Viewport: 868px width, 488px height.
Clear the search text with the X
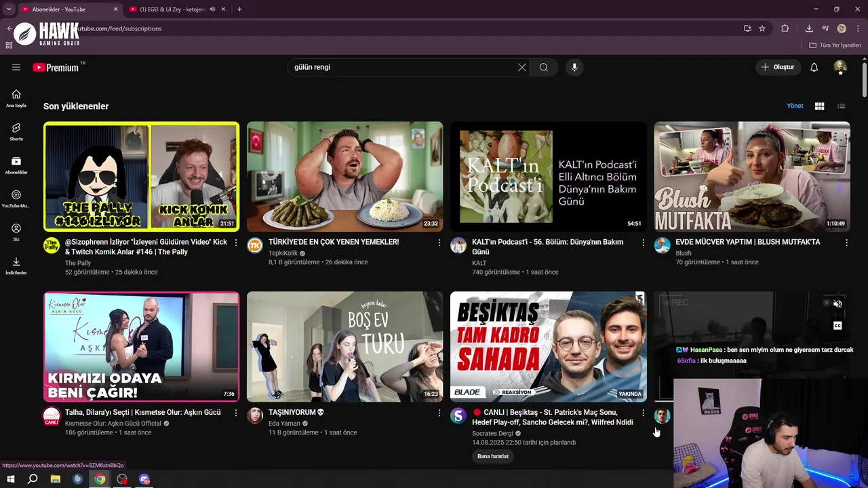click(x=521, y=67)
